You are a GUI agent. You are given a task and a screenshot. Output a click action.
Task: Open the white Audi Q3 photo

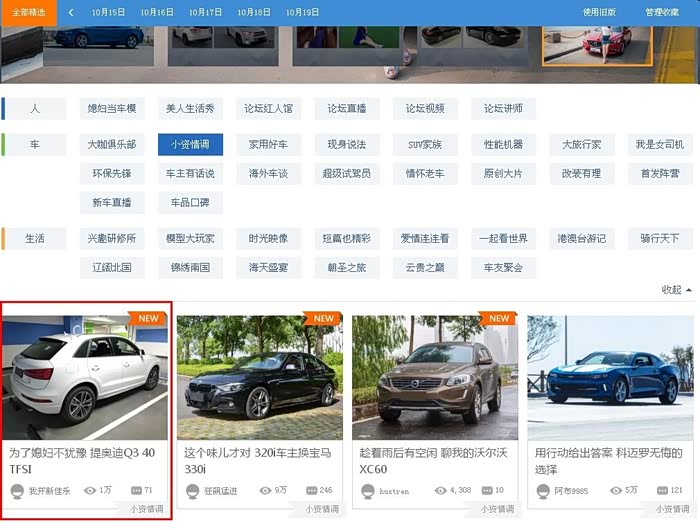pyautogui.click(x=85, y=378)
